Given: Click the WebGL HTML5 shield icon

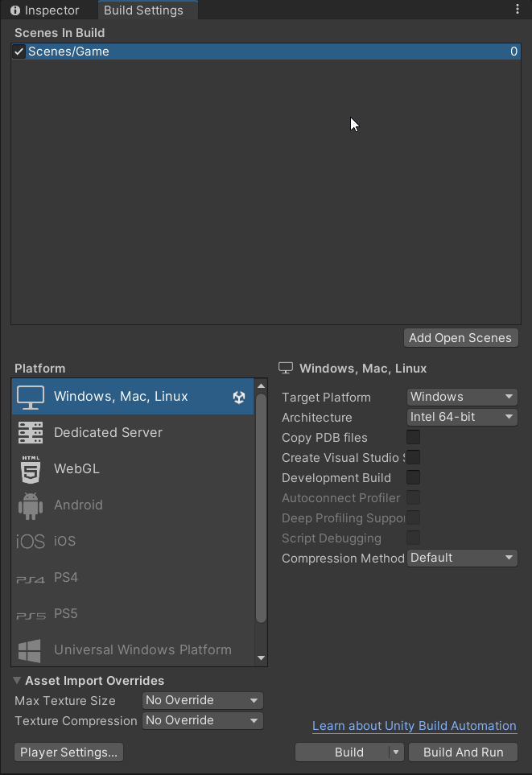Looking at the screenshot, I should pyautogui.click(x=31, y=469).
